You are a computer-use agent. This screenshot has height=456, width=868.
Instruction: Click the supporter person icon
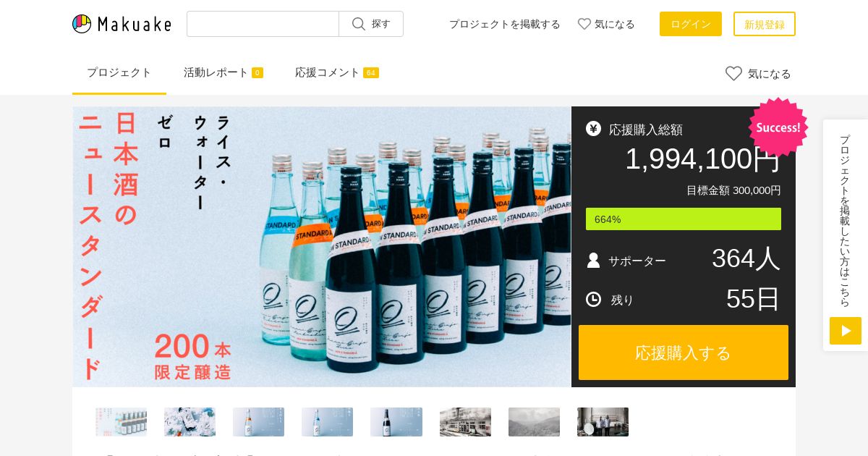click(x=594, y=261)
